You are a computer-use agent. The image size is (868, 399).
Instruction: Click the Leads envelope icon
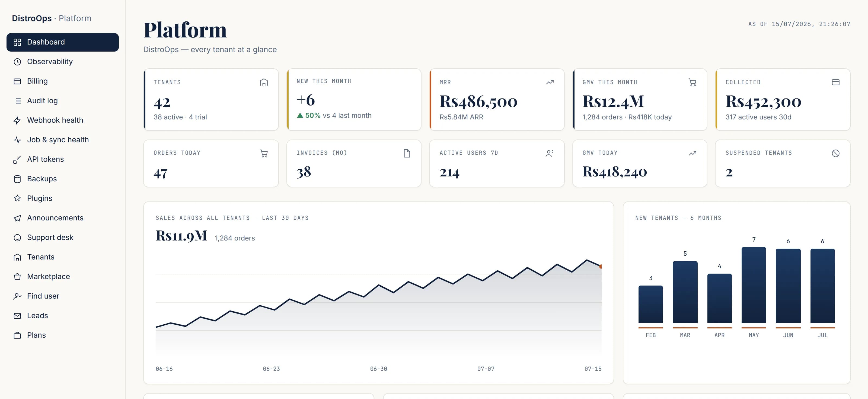17,316
